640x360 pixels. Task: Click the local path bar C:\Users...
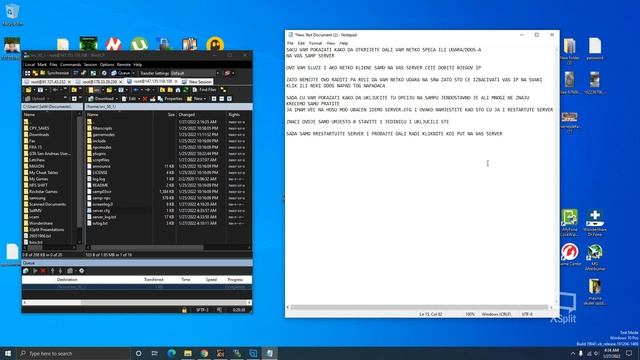click(52, 107)
